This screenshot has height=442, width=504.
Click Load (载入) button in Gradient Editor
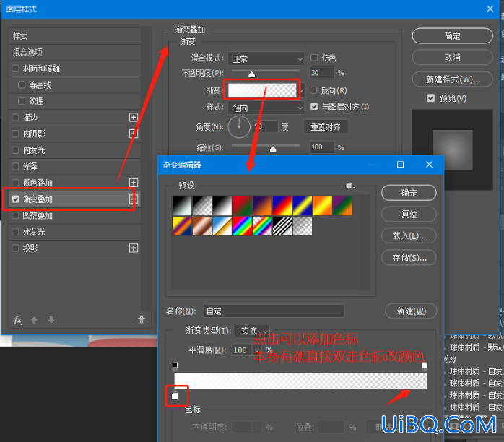point(409,235)
